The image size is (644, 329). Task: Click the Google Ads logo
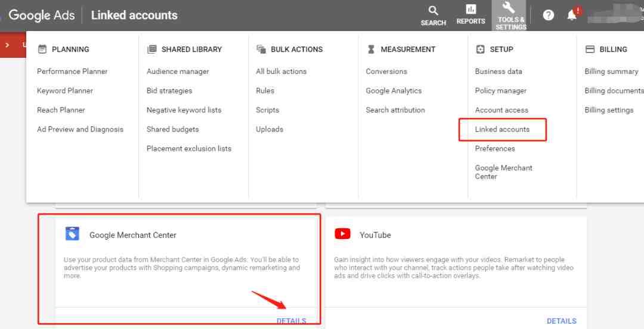point(42,15)
